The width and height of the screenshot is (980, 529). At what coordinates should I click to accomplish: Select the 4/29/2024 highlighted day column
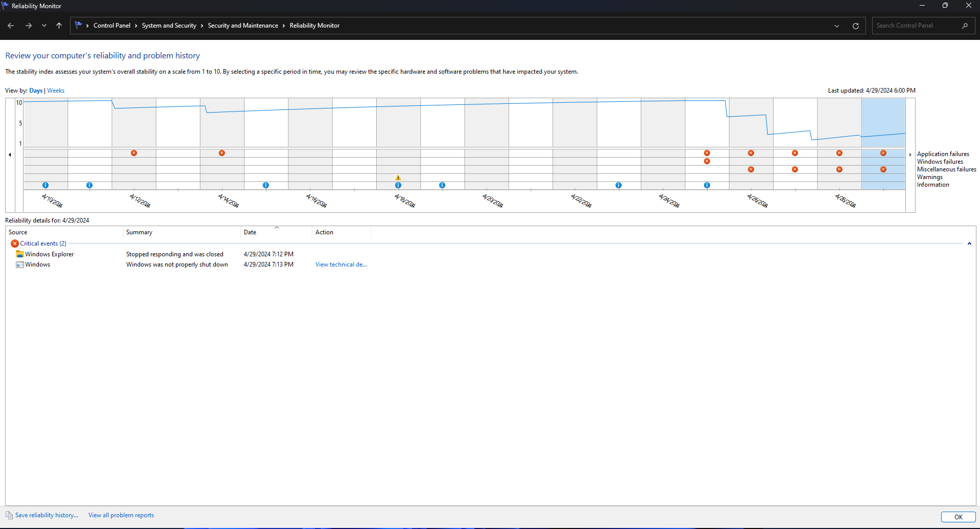pyautogui.click(x=883, y=144)
